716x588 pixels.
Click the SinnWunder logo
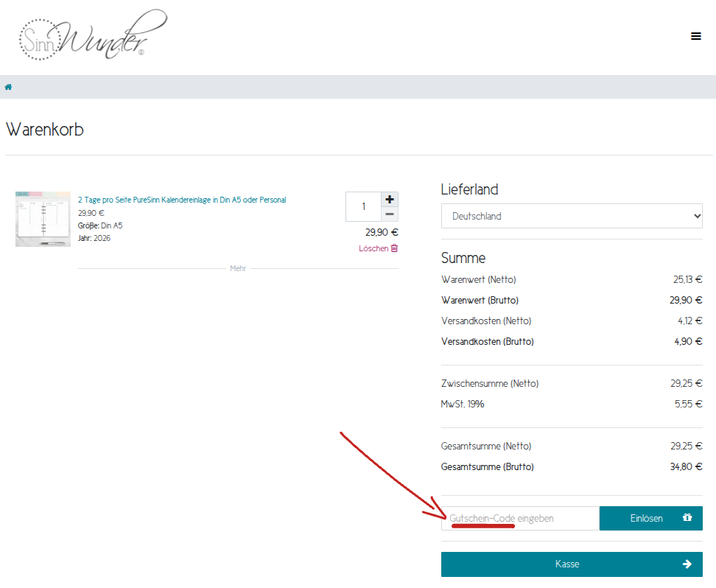pyautogui.click(x=92, y=35)
